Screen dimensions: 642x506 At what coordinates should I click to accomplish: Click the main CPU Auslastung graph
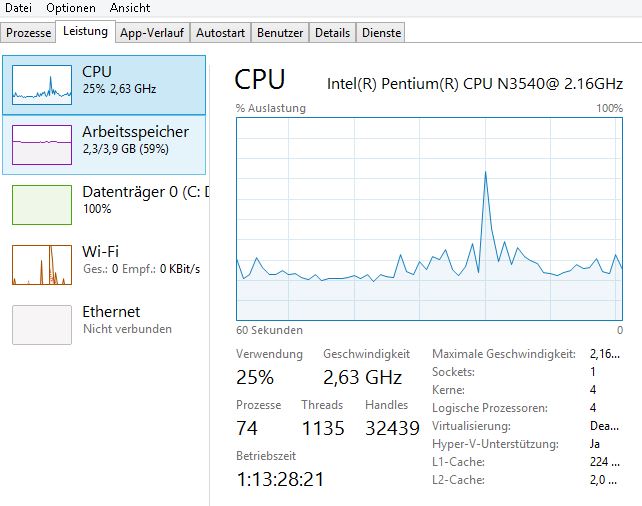click(x=430, y=219)
